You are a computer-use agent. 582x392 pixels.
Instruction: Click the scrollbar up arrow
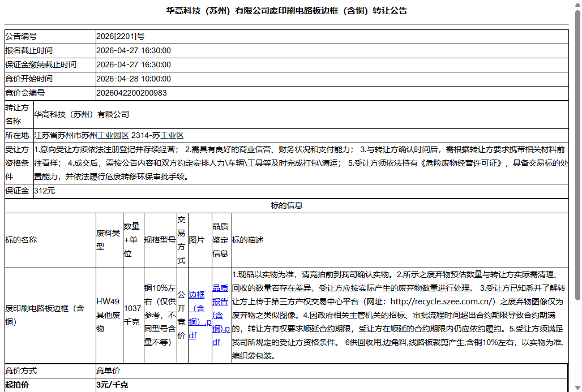coord(578,4)
